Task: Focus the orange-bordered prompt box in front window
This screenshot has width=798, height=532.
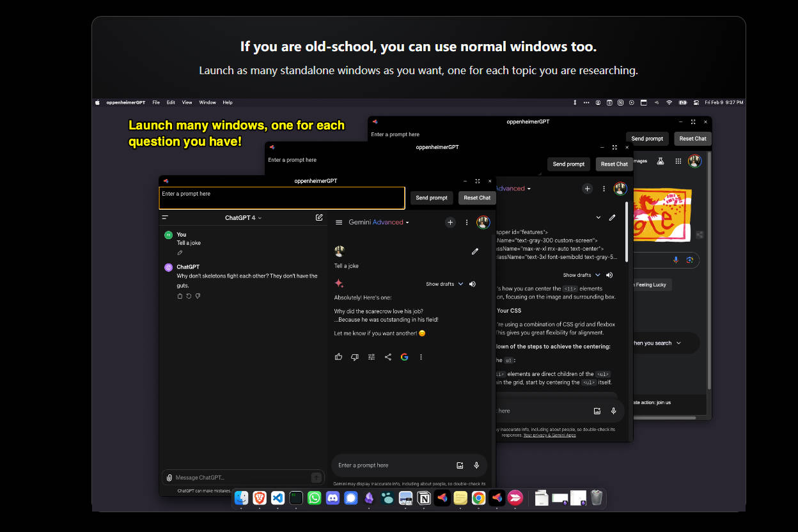Action: click(282, 198)
